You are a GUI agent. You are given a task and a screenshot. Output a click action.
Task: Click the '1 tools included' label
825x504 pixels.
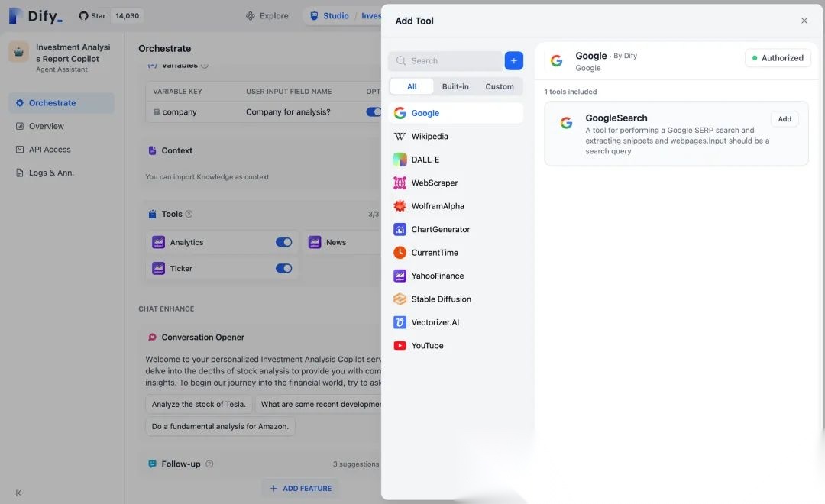coord(571,92)
